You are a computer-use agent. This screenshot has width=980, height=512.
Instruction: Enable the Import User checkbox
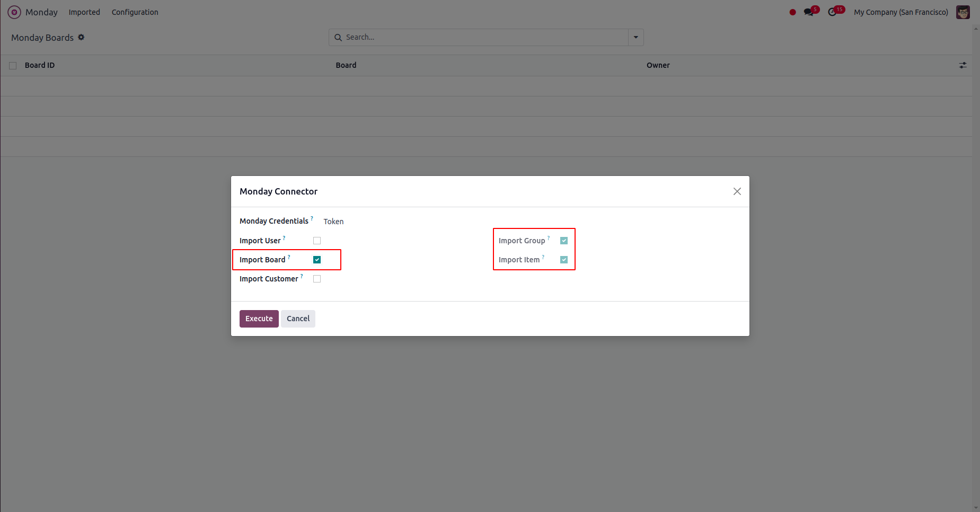tap(317, 241)
